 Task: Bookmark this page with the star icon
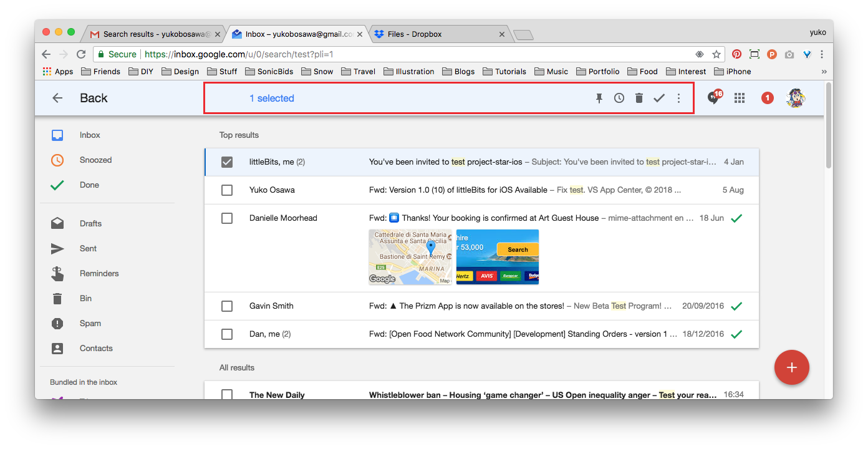point(716,54)
